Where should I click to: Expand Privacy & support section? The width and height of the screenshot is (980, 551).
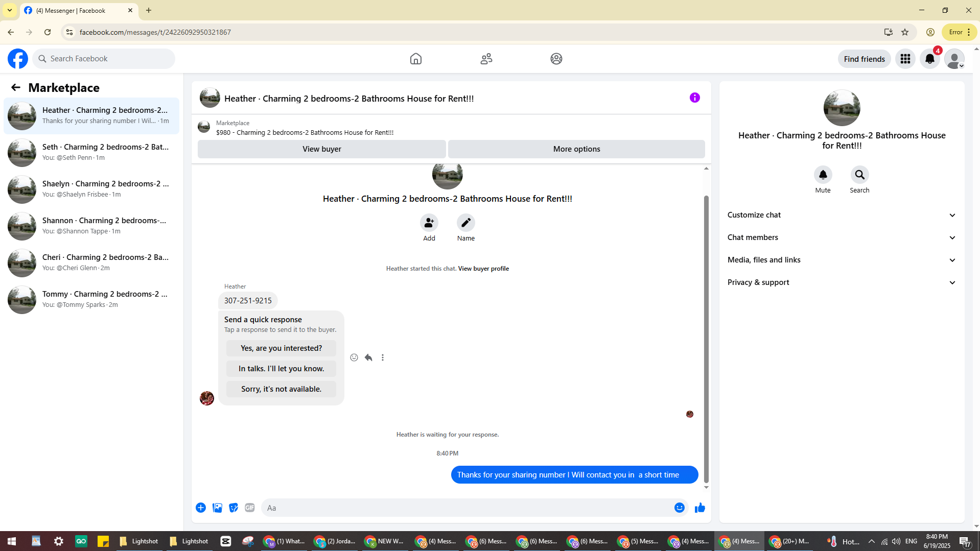[x=842, y=282]
